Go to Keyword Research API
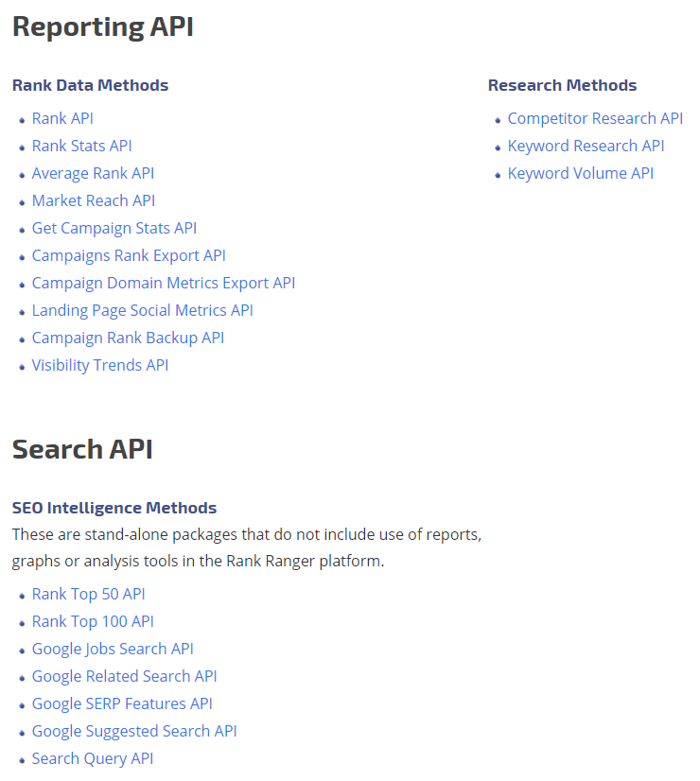This screenshot has width=700, height=781. tap(586, 146)
